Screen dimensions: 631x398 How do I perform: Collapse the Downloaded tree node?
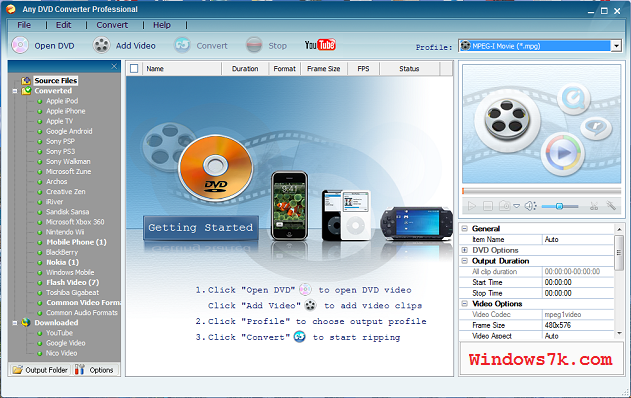(x=15, y=323)
